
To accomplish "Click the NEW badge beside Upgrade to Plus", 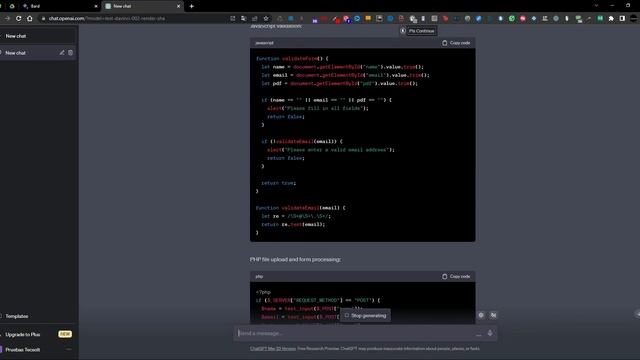I will 65,334.
